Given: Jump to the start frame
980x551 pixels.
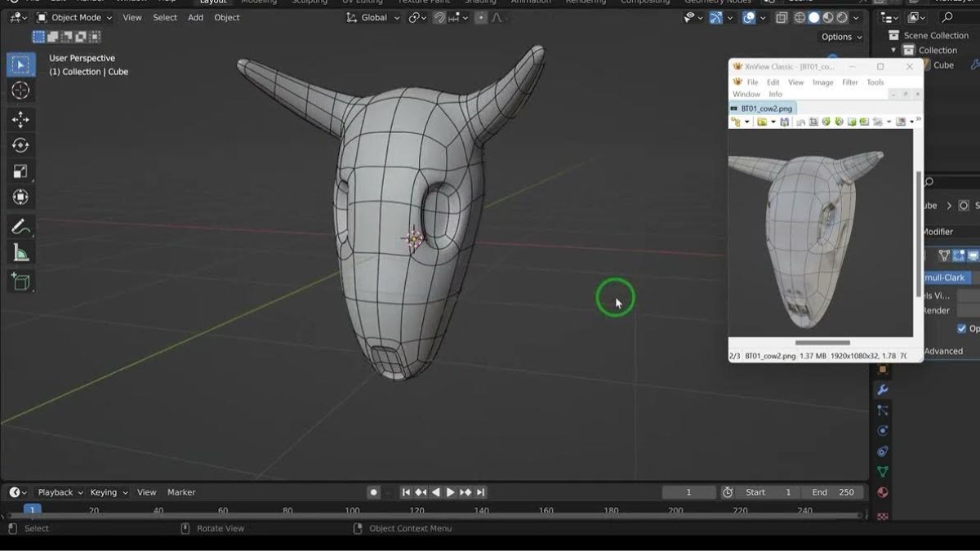Looking at the screenshot, I should (406, 492).
